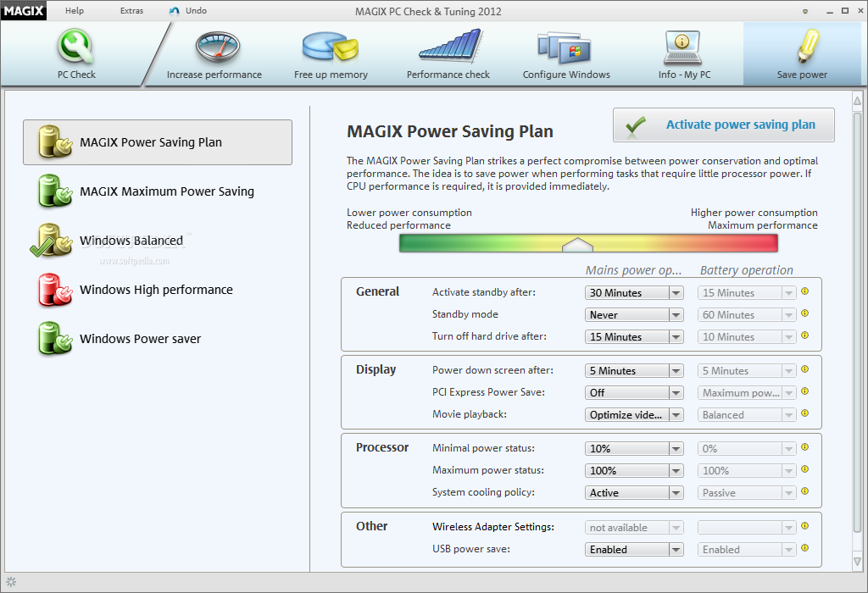Click the MAGIX Maximum Power Saving battery icon
Image resolution: width=868 pixels, height=593 pixels.
[55, 191]
